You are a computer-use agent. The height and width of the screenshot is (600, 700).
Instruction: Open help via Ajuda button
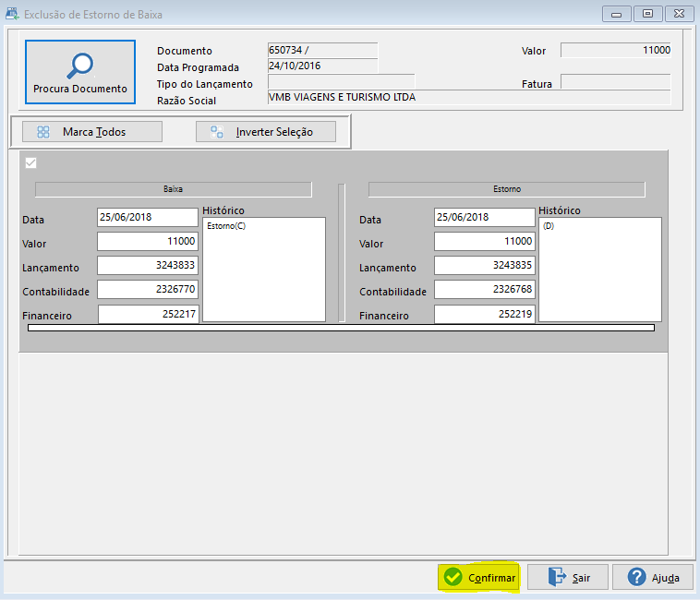(x=653, y=577)
